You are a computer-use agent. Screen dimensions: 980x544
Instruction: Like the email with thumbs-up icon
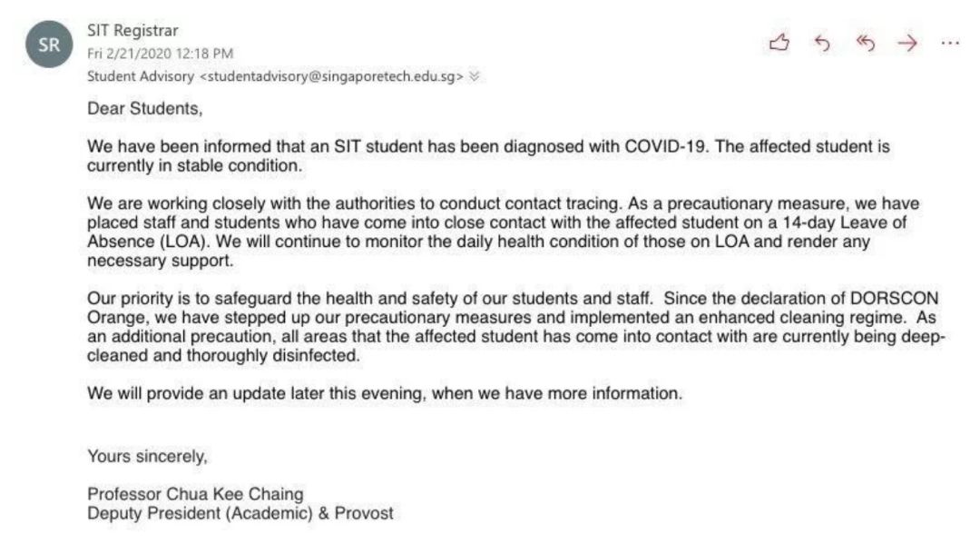(x=779, y=44)
